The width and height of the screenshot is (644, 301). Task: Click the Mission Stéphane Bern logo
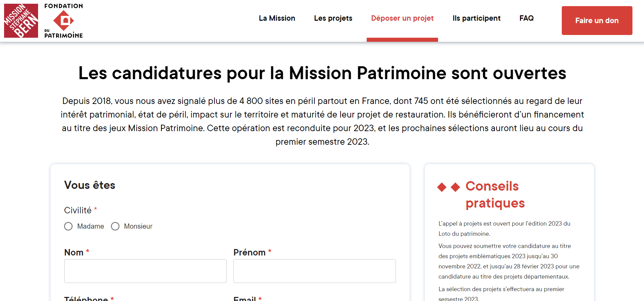click(x=21, y=21)
